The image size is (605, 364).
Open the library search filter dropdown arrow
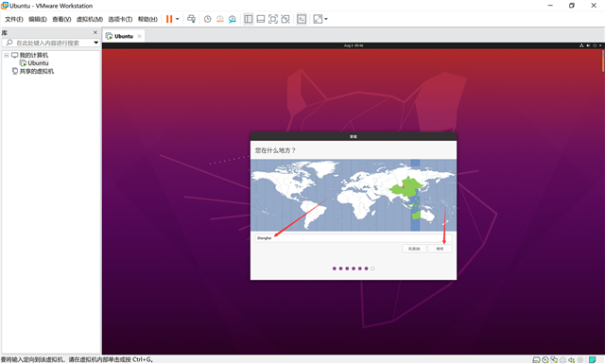96,43
